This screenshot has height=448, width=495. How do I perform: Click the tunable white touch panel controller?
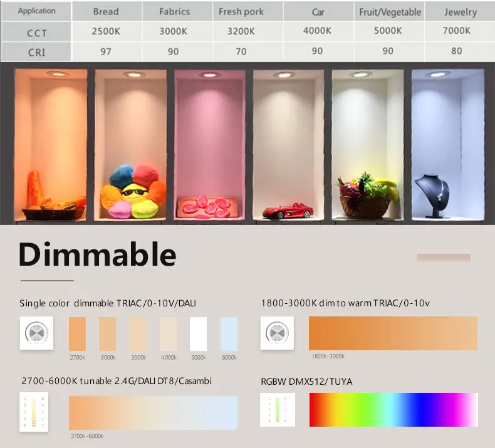pyautogui.click(x=33, y=412)
